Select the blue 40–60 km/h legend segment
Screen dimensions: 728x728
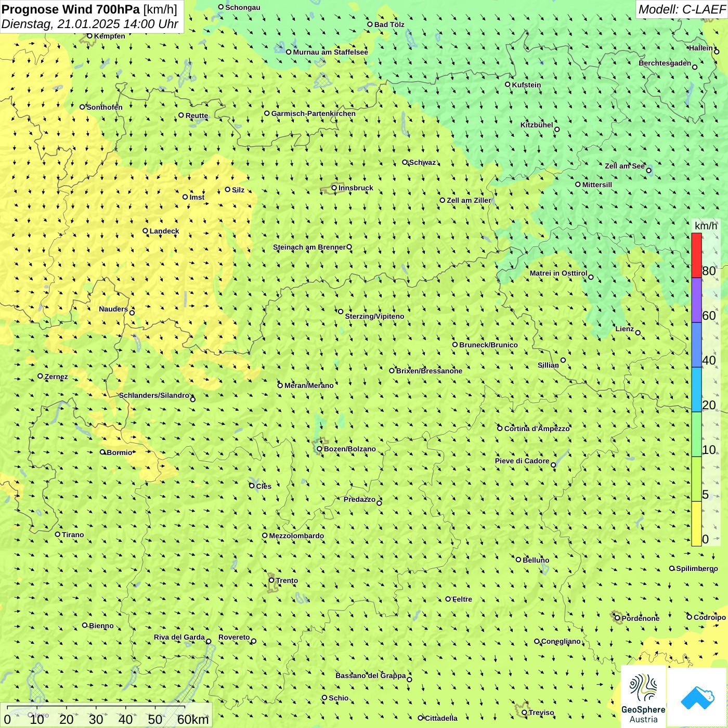coord(696,345)
